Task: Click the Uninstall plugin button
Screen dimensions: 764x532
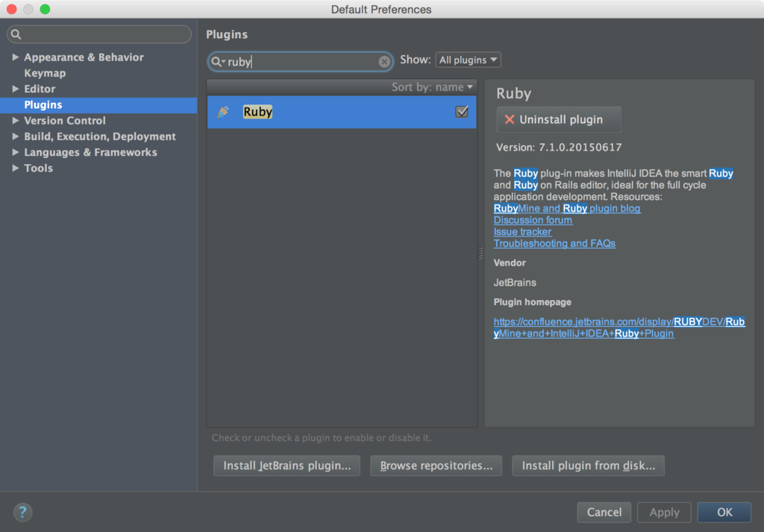Action: [x=559, y=120]
